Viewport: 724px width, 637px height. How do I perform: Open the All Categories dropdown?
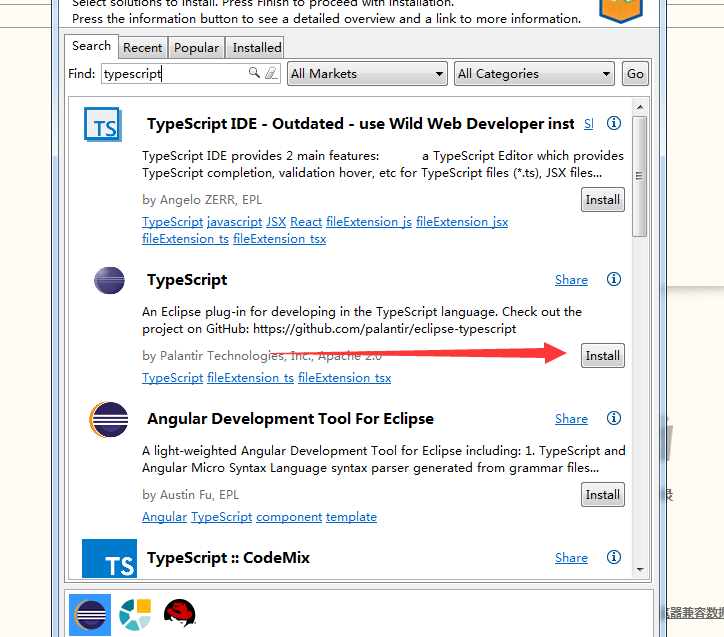pyautogui.click(x=534, y=74)
